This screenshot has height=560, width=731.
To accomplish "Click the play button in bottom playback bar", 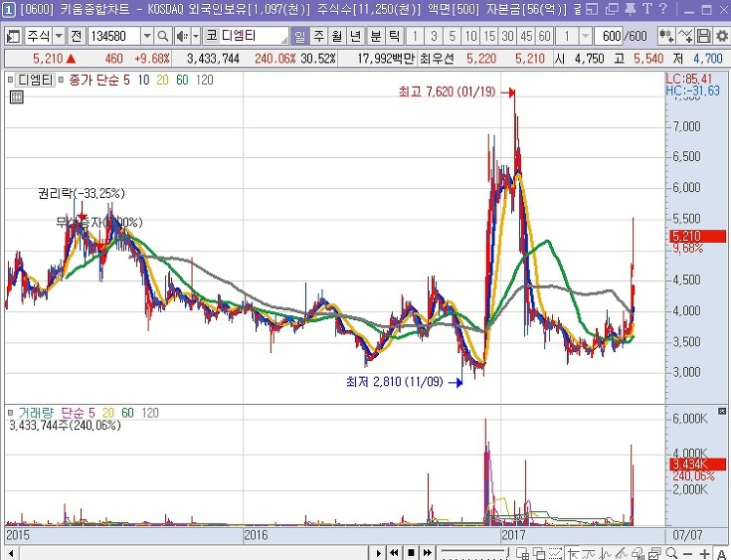I will click(379, 553).
